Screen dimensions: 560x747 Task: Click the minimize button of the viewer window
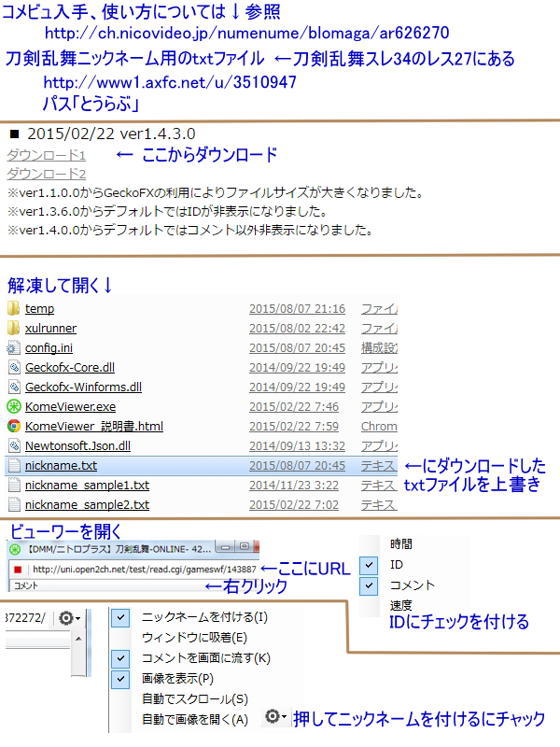(x=225, y=547)
